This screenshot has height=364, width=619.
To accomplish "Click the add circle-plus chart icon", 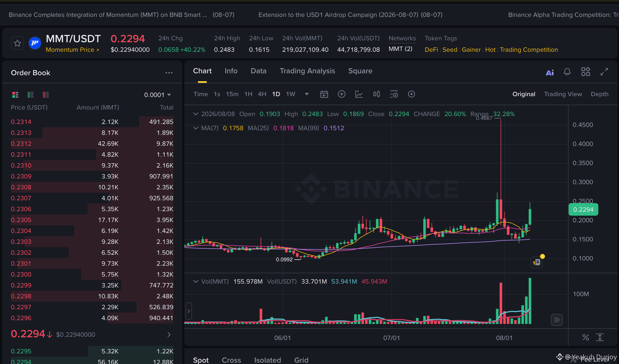I will pyautogui.click(x=342, y=94).
